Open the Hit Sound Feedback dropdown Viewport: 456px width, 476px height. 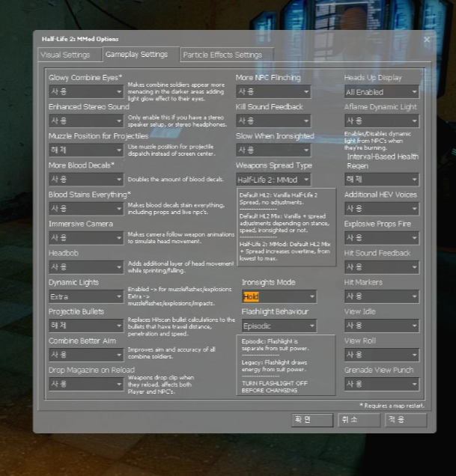point(382,267)
